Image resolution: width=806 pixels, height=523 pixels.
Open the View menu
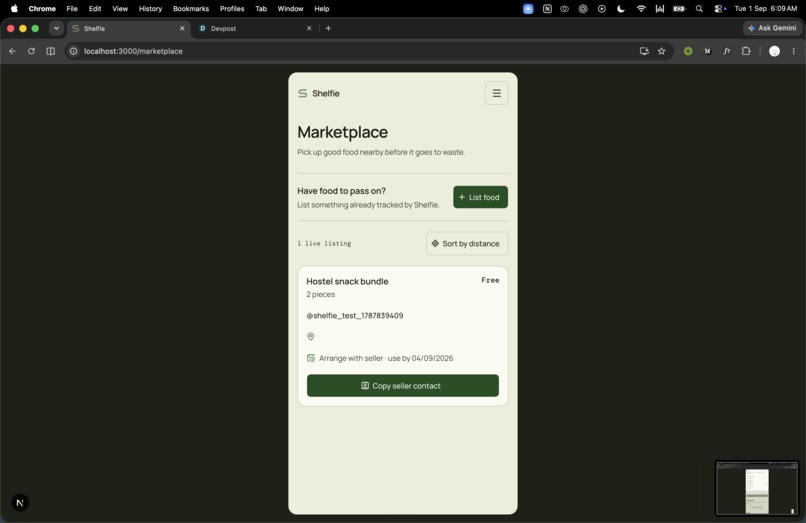120,8
